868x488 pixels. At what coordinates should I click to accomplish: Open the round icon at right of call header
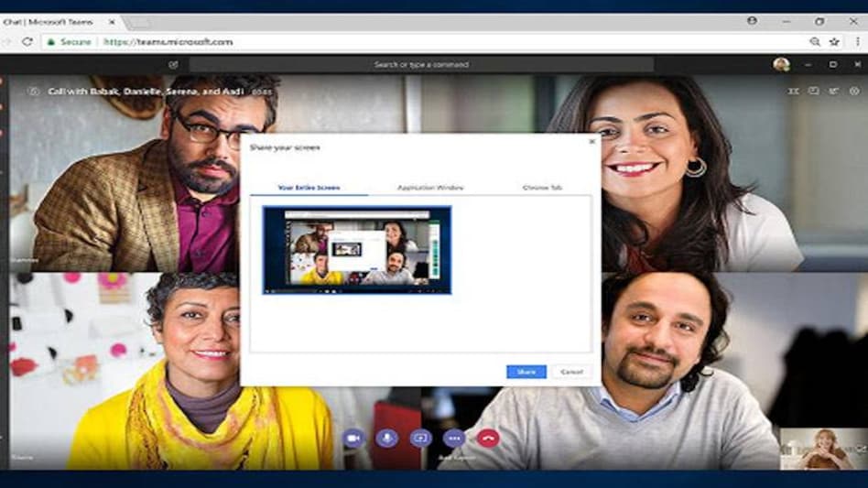pyautogui.click(x=854, y=91)
